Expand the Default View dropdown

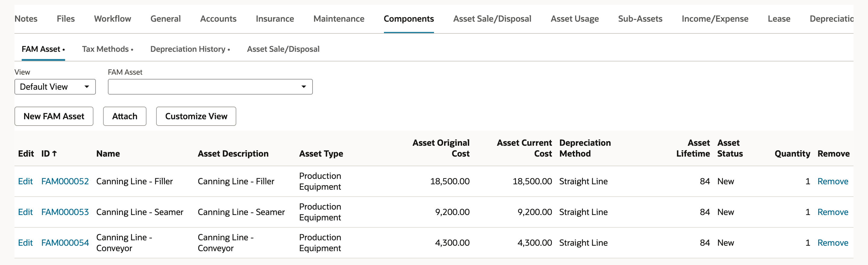click(55, 87)
